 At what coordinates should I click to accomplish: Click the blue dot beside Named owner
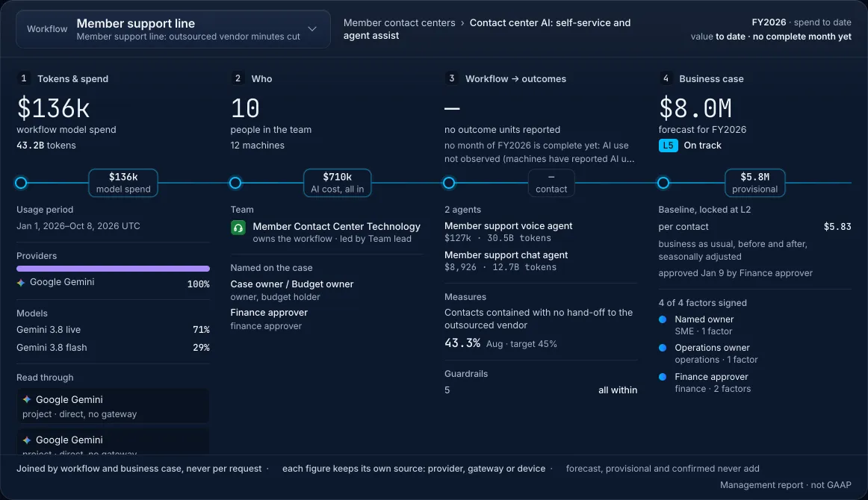tap(663, 319)
